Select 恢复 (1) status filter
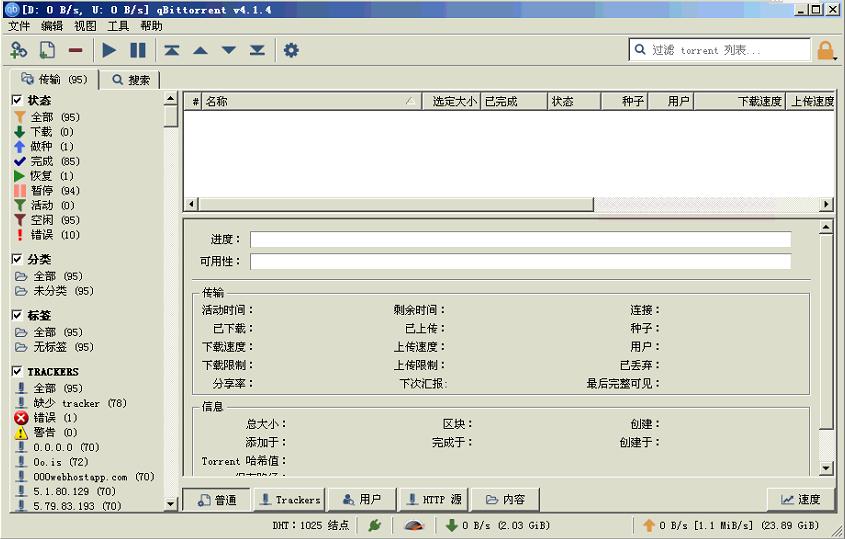845x539 pixels. coord(44,176)
